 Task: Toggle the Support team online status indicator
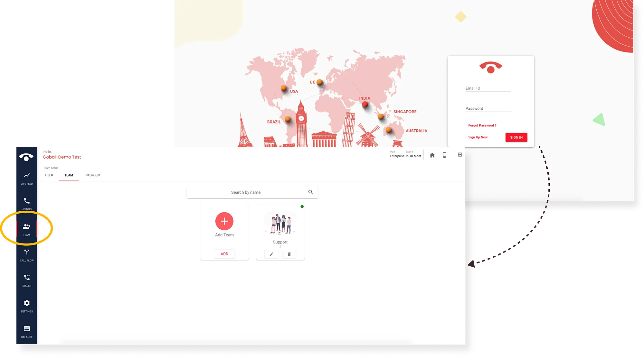click(302, 206)
